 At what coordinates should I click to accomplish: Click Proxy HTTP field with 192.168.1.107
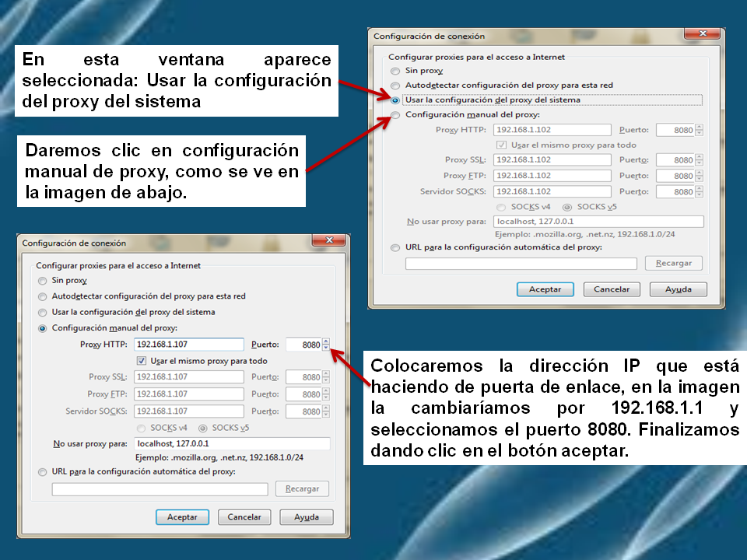[188, 345]
